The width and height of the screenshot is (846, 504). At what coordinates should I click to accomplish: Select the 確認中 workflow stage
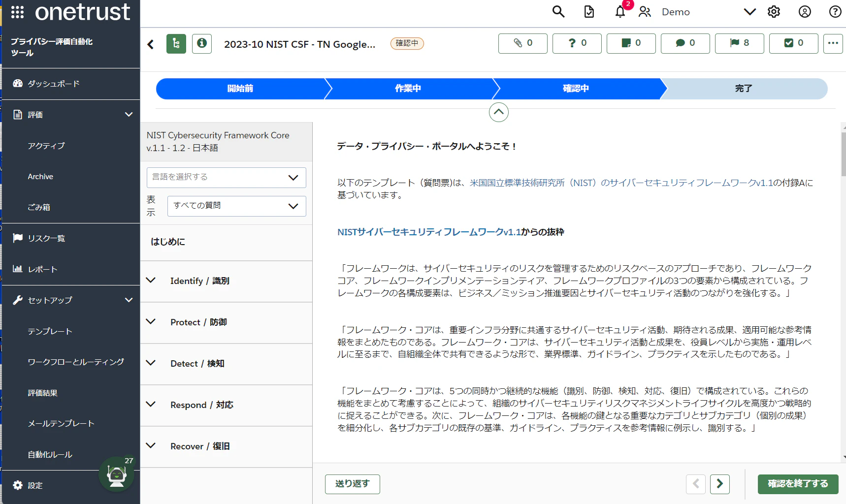(x=576, y=89)
